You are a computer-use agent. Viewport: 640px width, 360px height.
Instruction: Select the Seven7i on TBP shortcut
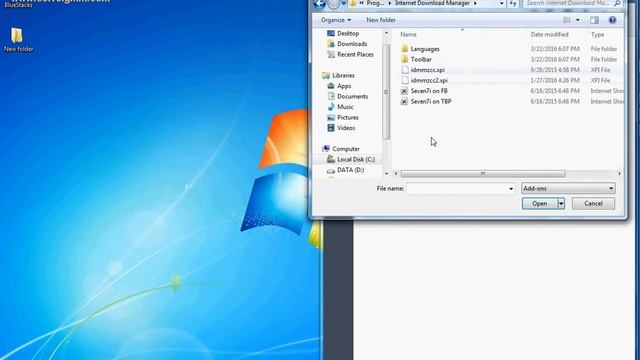431,102
